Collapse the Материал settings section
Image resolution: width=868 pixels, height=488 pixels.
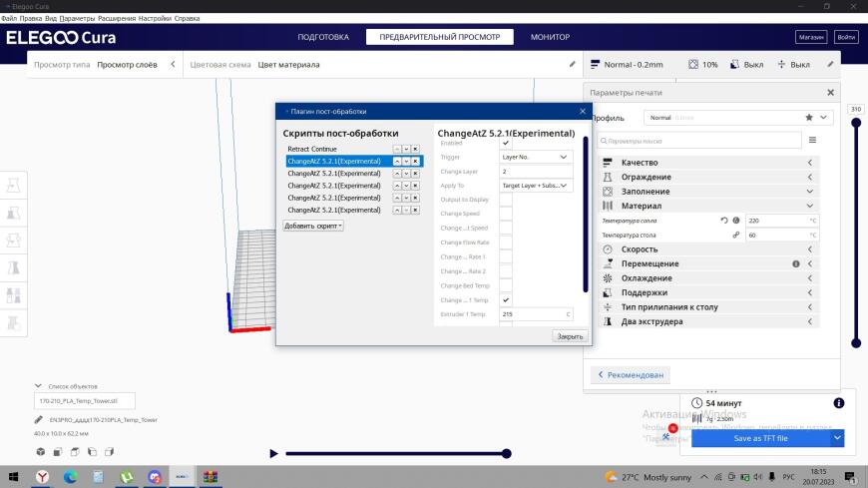tap(709, 206)
